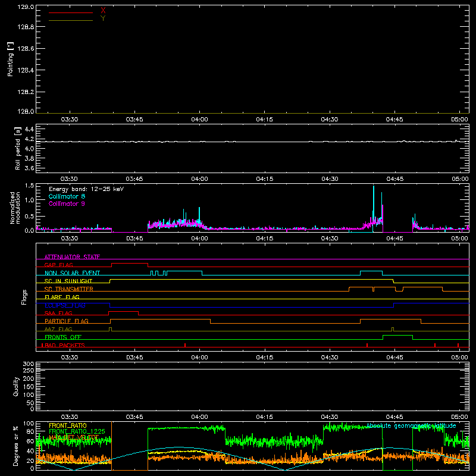Click the 4.4 roll period tick label

coord(29,129)
